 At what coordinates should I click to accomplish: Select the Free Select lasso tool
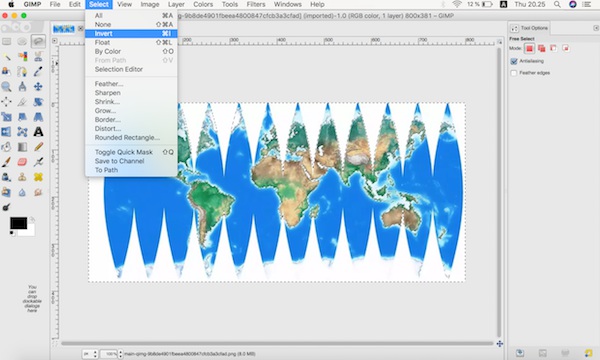(x=38, y=41)
